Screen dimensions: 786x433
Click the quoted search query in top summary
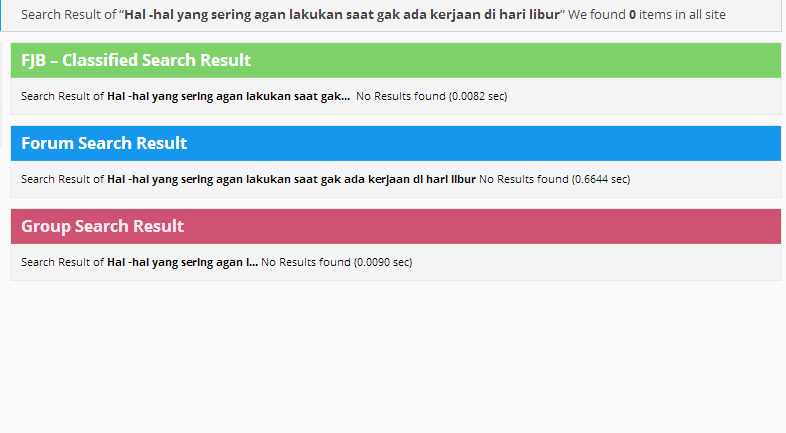click(343, 14)
